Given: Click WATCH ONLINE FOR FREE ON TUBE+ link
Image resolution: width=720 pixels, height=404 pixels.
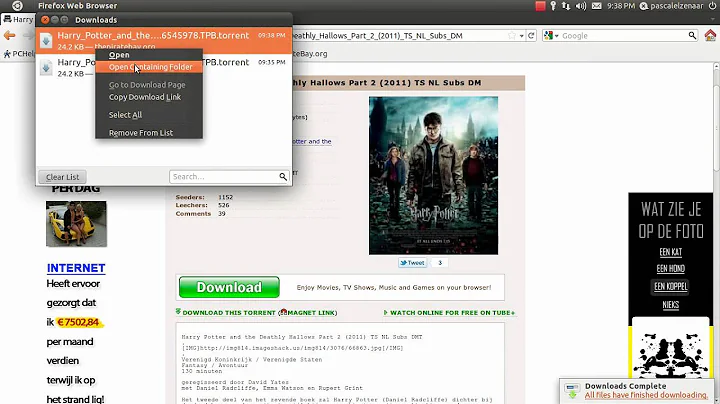Looking at the screenshot, I should (x=450, y=313).
